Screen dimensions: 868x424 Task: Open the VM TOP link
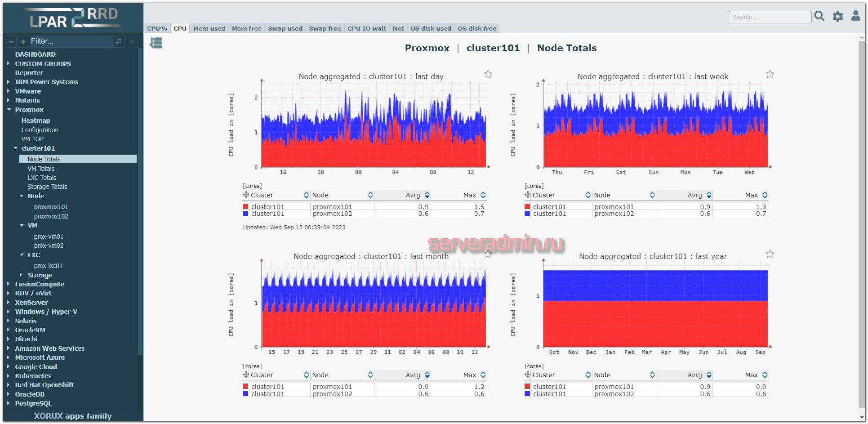[32, 139]
